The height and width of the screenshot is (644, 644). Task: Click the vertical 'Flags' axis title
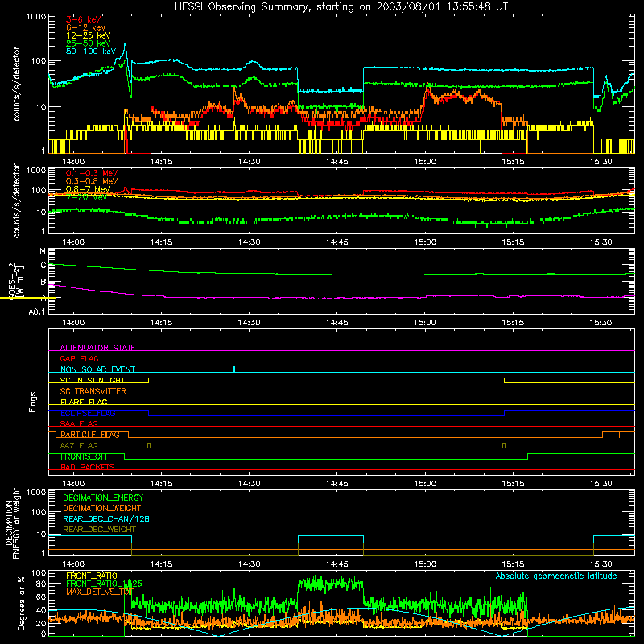click(x=33, y=402)
